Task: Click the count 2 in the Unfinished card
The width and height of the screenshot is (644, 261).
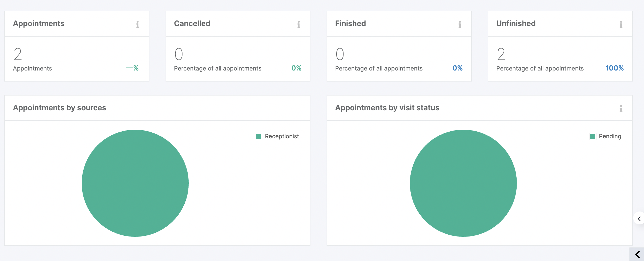Action: (501, 54)
